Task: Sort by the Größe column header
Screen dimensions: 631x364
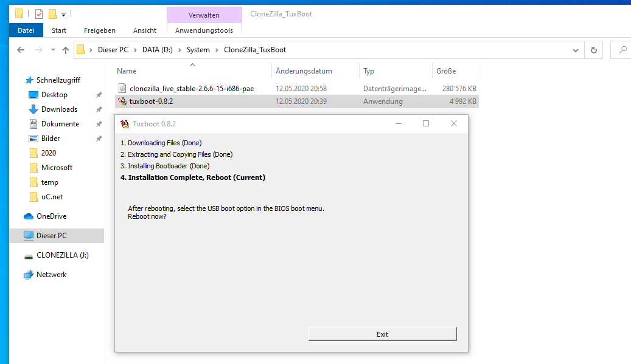Action: [x=446, y=71]
